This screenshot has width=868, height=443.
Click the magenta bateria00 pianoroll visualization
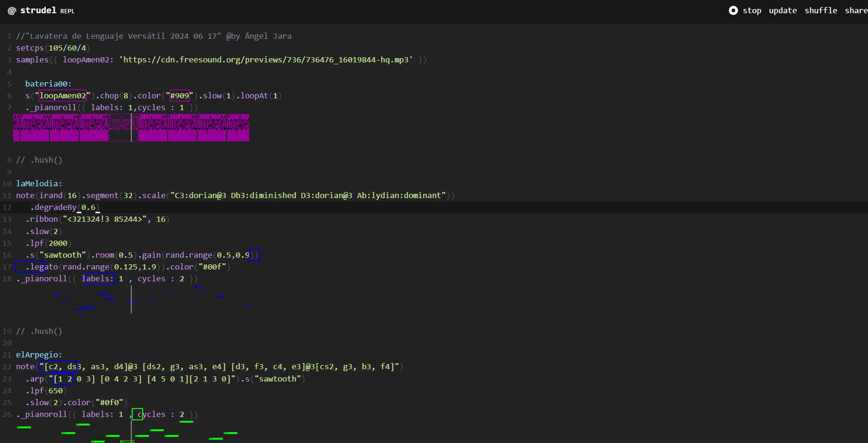(131, 128)
